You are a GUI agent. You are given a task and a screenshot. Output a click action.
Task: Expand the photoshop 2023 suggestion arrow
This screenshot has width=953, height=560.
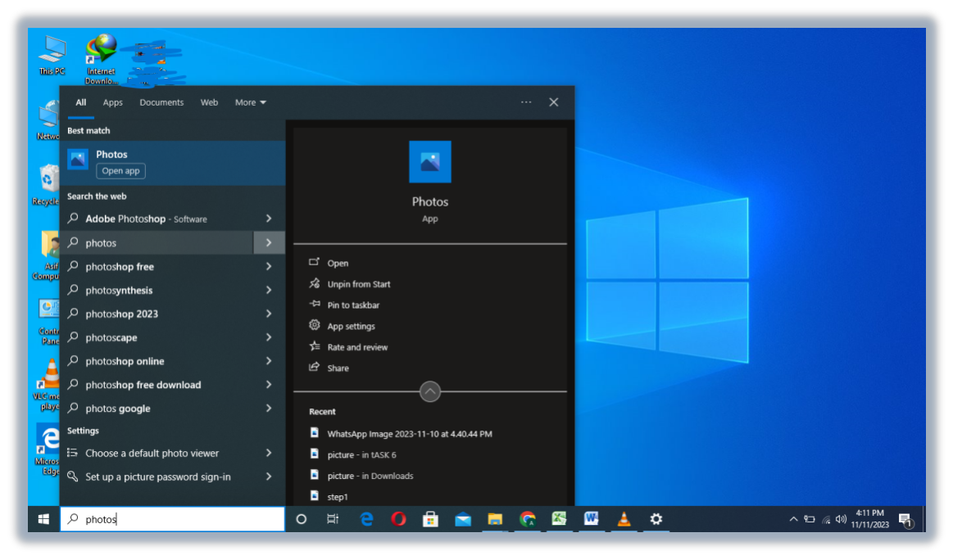[269, 314]
